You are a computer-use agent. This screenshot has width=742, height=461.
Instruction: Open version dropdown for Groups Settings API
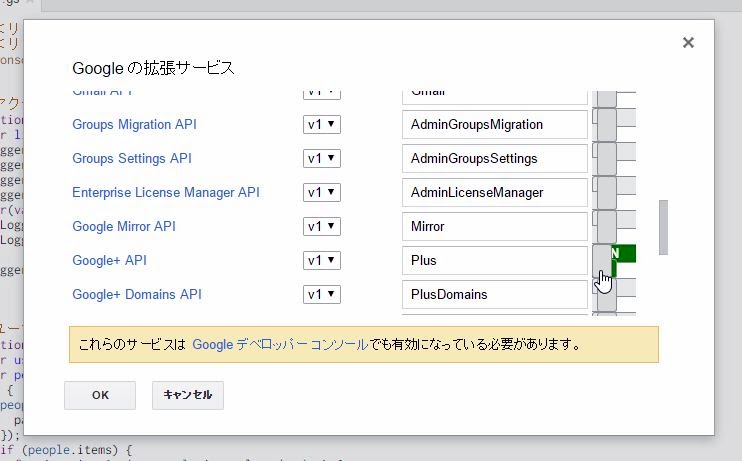tap(322, 159)
